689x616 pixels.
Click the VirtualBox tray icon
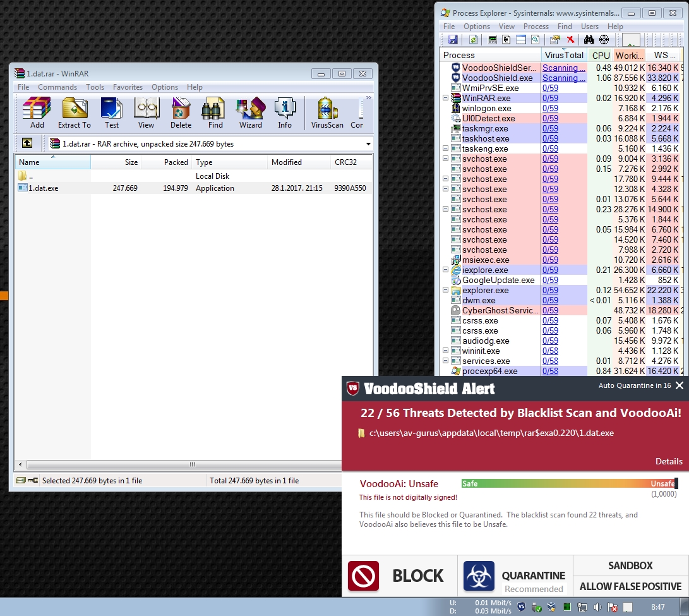click(551, 607)
